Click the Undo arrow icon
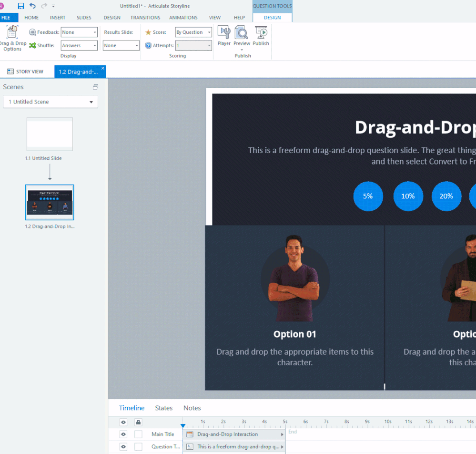This screenshot has height=454, width=476. coord(32,6)
